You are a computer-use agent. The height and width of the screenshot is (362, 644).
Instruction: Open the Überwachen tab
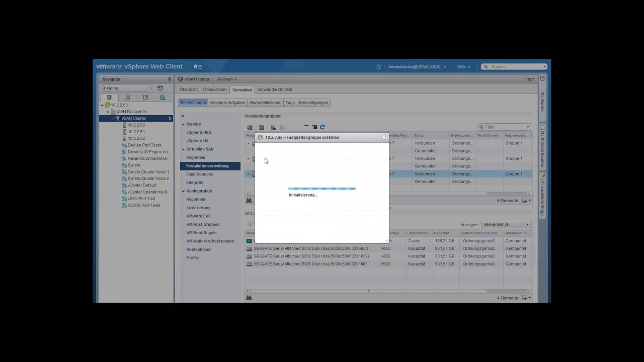[215, 89]
